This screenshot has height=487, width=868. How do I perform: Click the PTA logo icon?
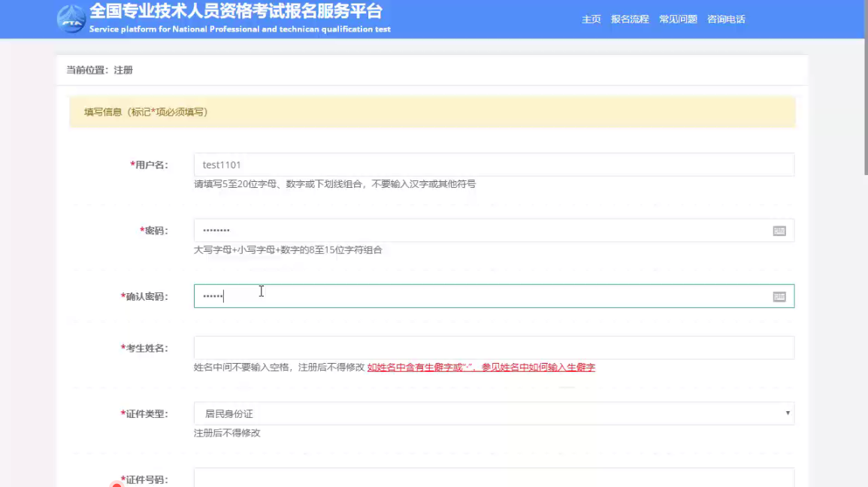coord(71,19)
